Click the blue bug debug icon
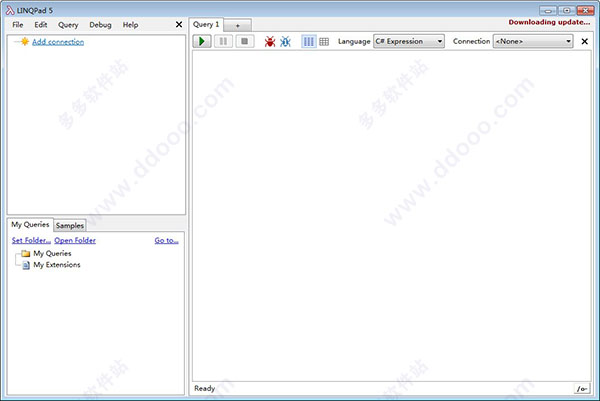 (x=285, y=41)
